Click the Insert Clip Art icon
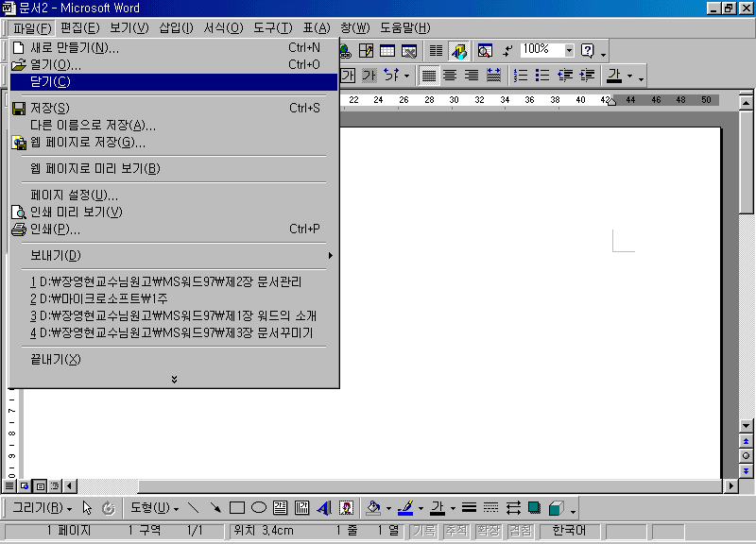The image size is (756, 544). (x=346, y=508)
